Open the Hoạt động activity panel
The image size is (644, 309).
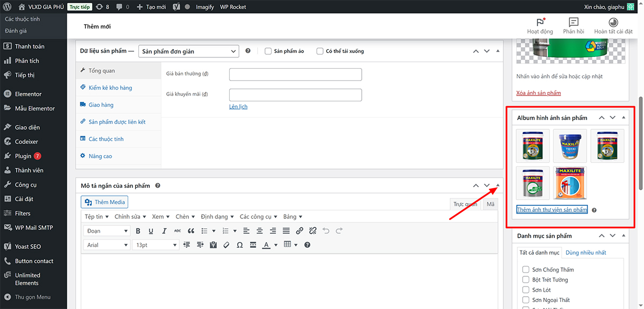[x=540, y=25]
